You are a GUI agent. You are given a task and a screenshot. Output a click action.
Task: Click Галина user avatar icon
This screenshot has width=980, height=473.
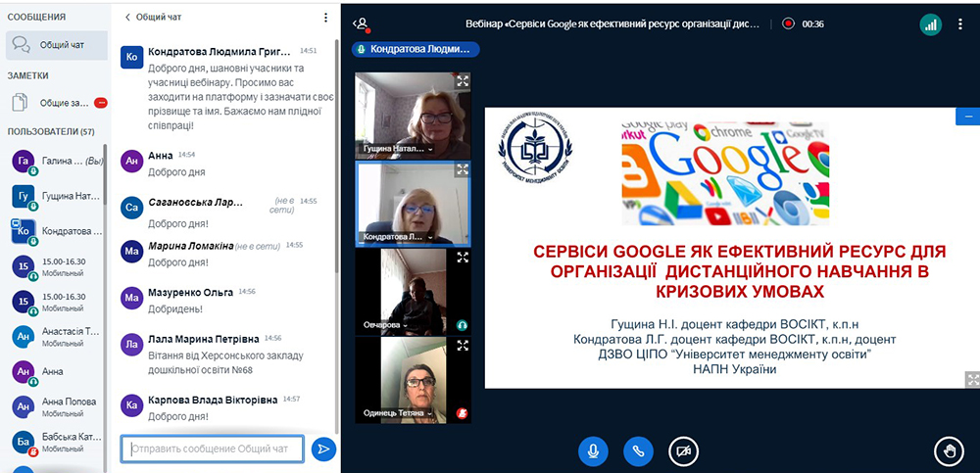(24, 162)
